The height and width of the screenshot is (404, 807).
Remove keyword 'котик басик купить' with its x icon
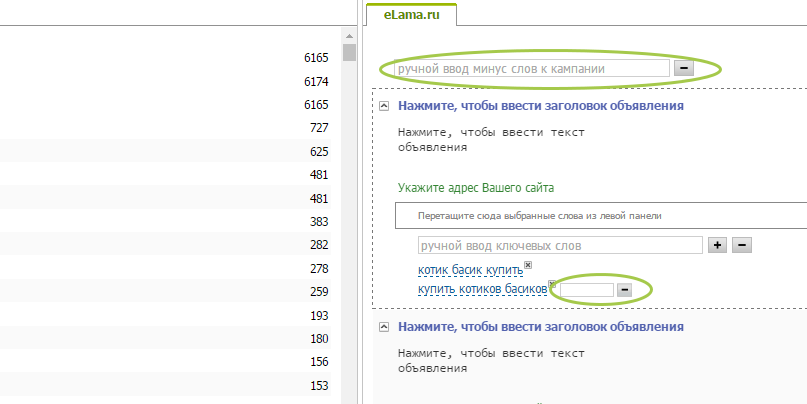click(x=528, y=265)
